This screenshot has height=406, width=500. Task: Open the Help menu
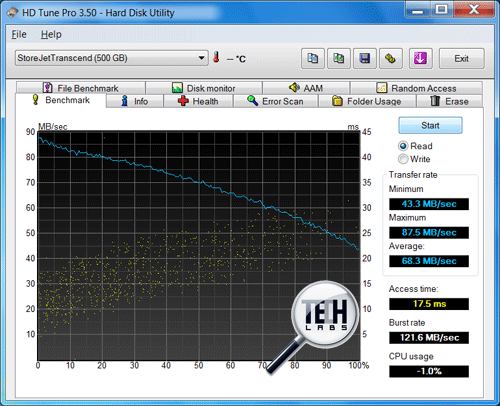click(x=51, y=34)
